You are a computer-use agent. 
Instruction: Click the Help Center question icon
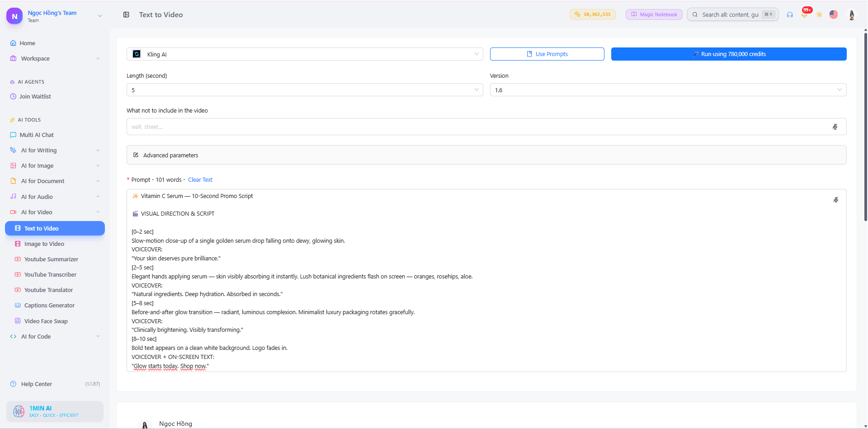click(x=13, y=384)
